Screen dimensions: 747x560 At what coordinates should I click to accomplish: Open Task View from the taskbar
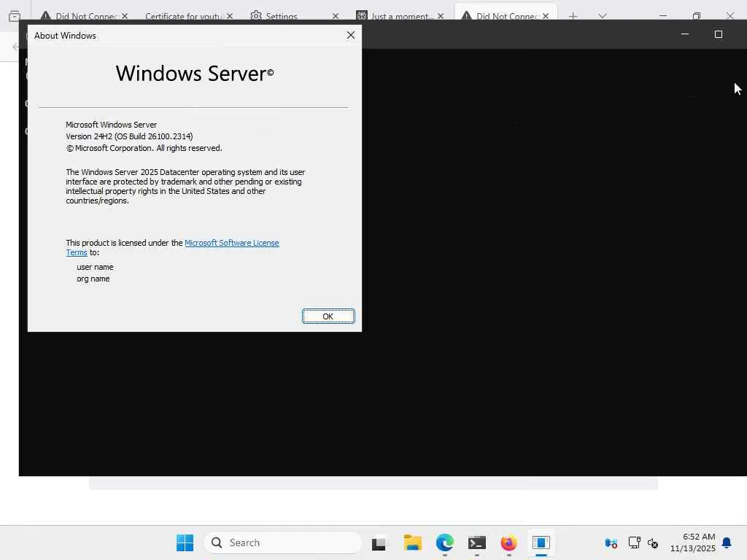click(379, 542)
